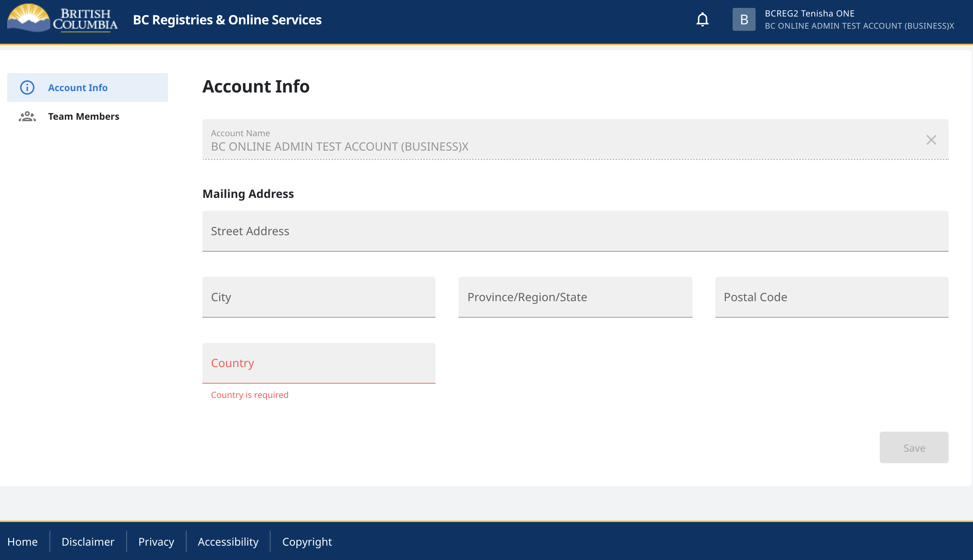Focus the Province/Region/State field
This screenshot has height=560, width=973.
point(575,297)
